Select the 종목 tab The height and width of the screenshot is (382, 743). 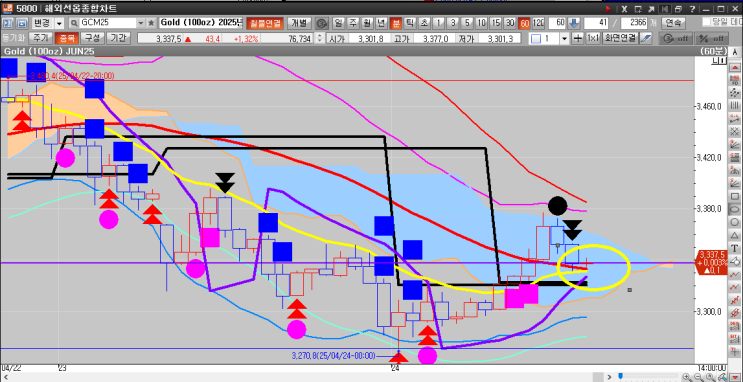click(x=67, y=38)
